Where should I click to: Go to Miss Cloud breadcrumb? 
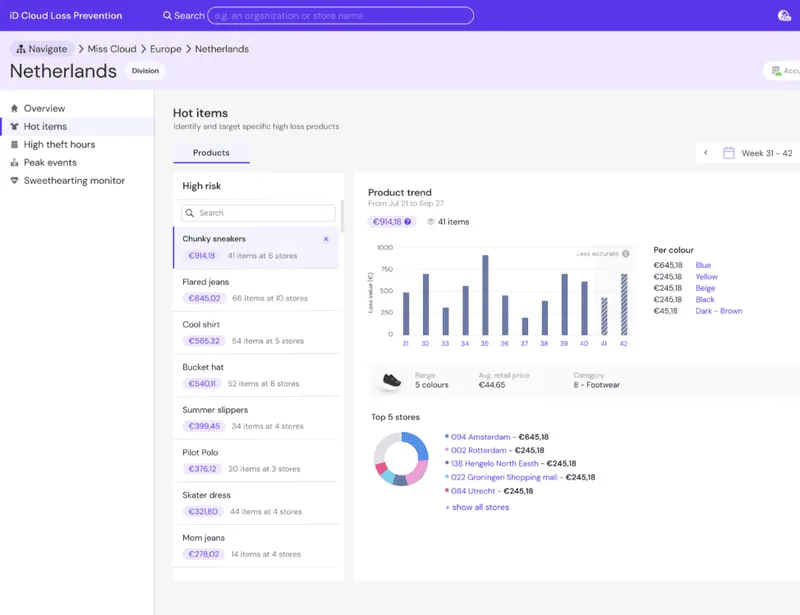[112, 49]
